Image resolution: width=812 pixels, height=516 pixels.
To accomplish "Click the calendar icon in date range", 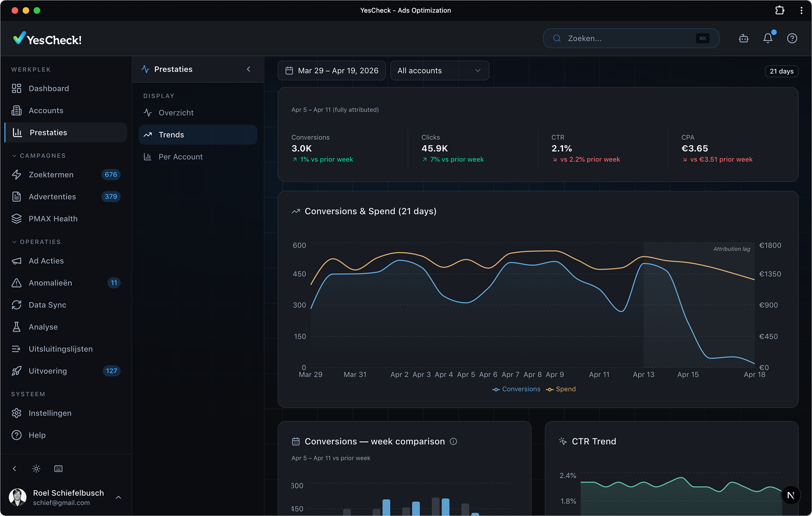I will coord(289,71).
